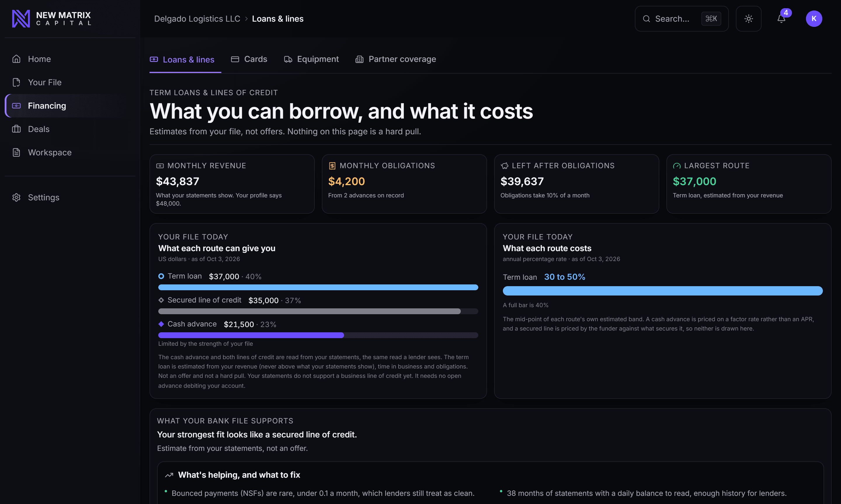Screen dimensions: 841x504
Task: Click the Term loan $37,000 progress bar
Action: click(318, 287)
